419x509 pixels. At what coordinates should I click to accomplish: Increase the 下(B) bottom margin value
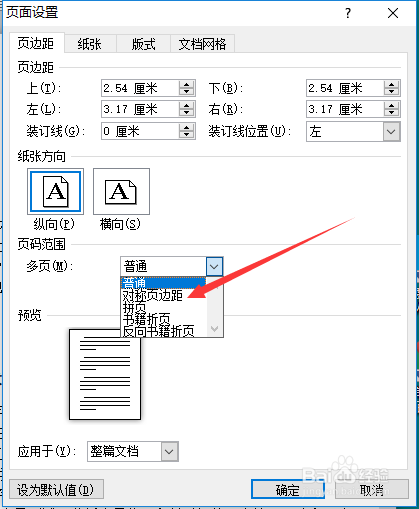[392, 85]
